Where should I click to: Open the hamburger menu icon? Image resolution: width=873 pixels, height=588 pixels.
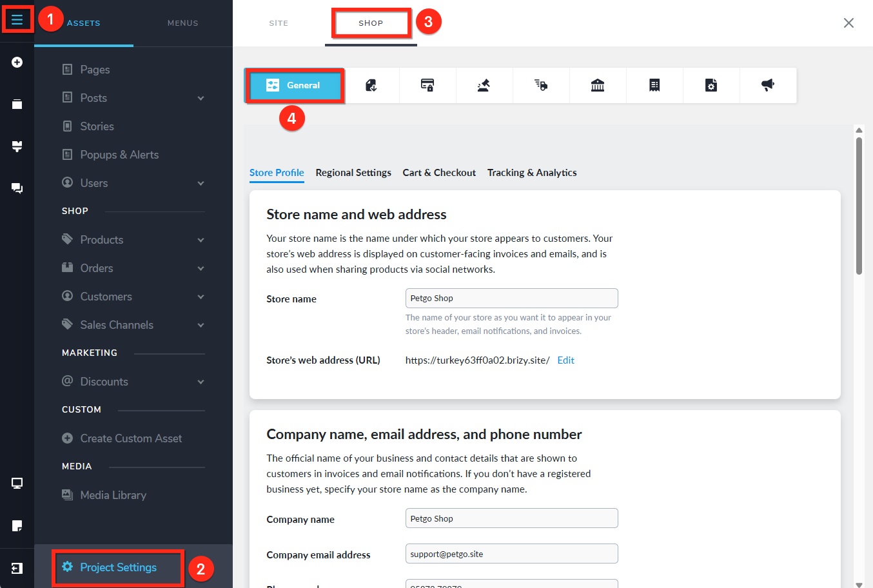(x=17, y=20)
